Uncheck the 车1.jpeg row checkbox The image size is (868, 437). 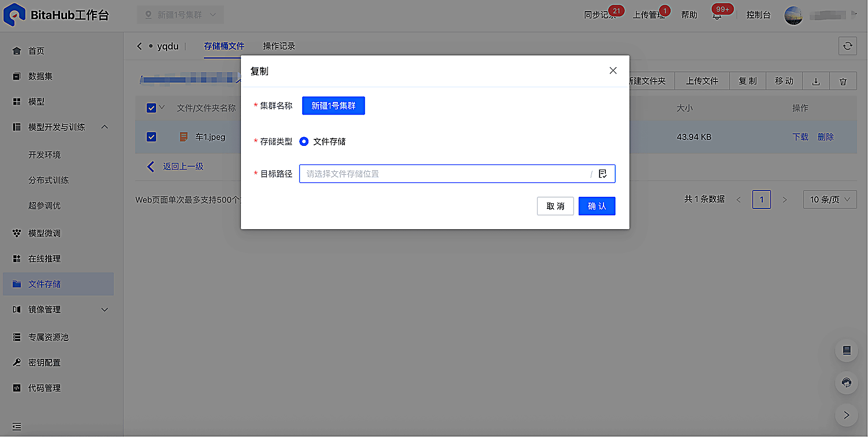pos(152,137)
